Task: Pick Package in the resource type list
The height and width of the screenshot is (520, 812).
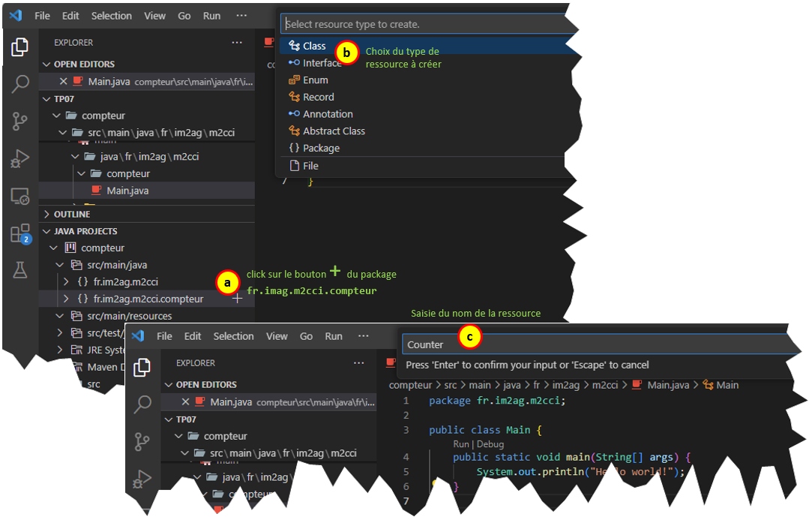Action: click(x=321, y=148)
